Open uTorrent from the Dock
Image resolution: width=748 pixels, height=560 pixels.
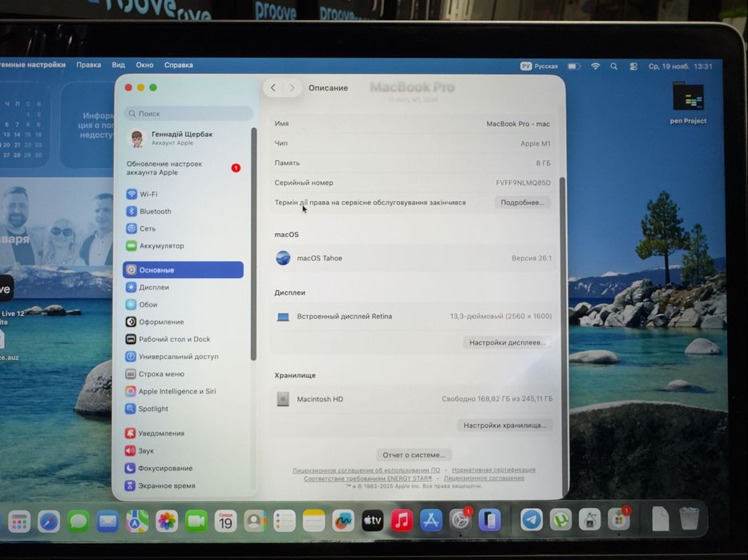point(560,520)
